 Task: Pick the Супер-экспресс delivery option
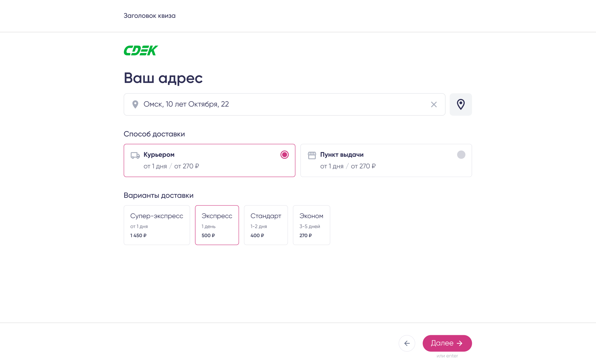pyautogui.click(x=157, y=225)
